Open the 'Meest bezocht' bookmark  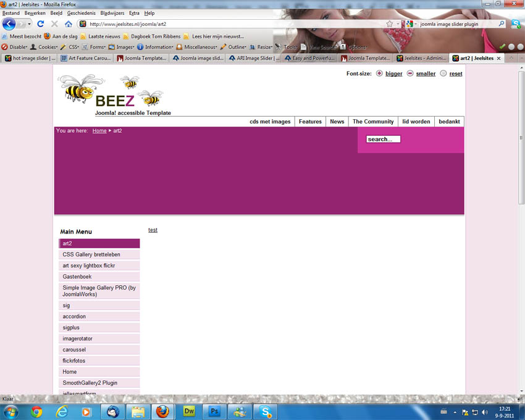click(x=22, y=36)
